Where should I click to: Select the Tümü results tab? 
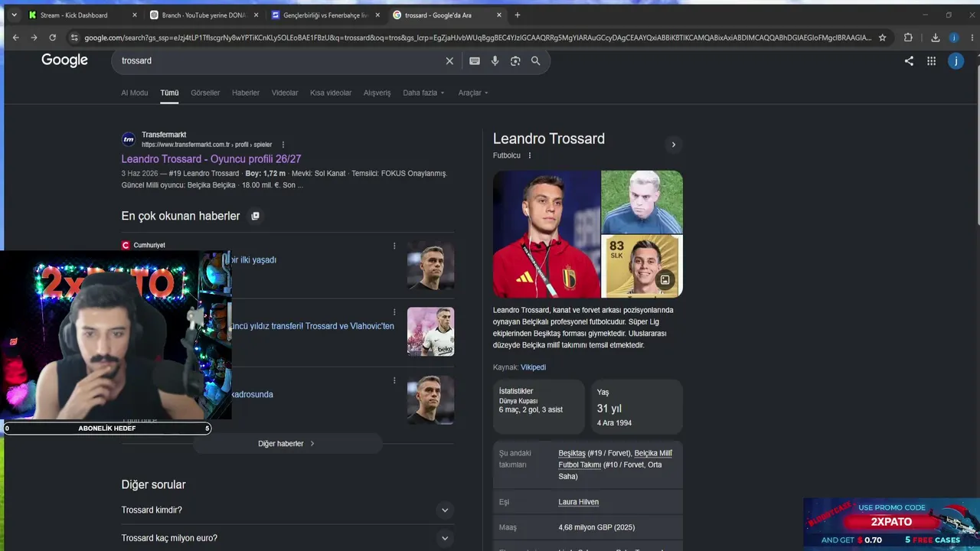pos(169,93)
